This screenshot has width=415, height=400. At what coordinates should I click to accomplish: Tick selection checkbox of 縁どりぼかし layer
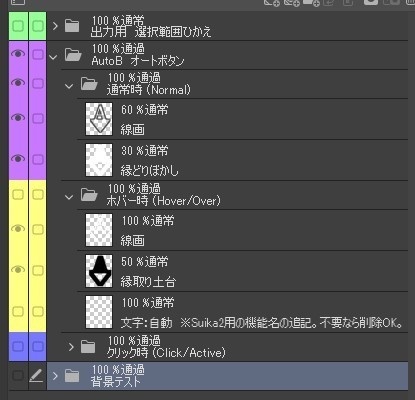pos(38,160)
